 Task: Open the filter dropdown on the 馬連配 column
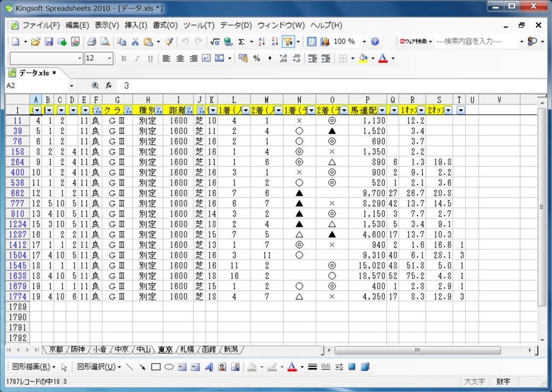pos(382,110)
